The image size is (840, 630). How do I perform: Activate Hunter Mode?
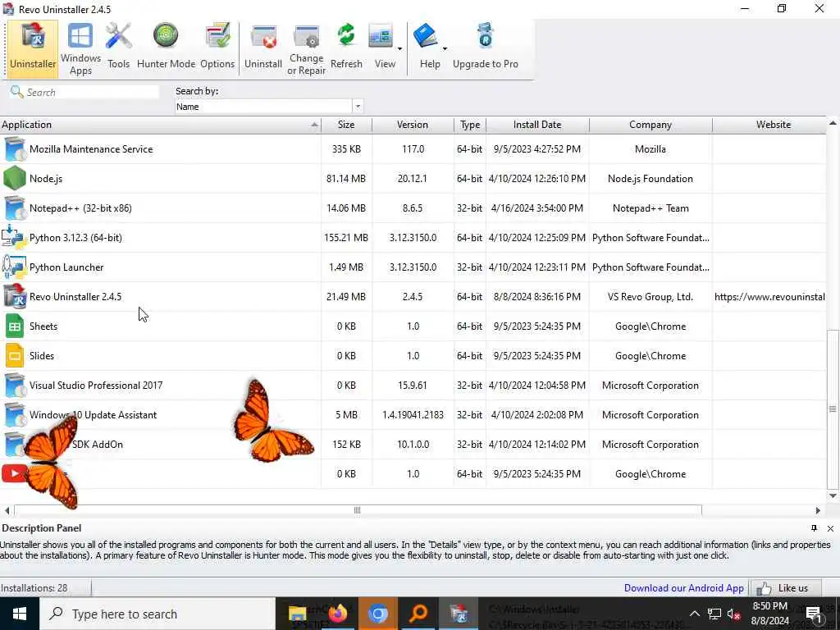(166, 48)
